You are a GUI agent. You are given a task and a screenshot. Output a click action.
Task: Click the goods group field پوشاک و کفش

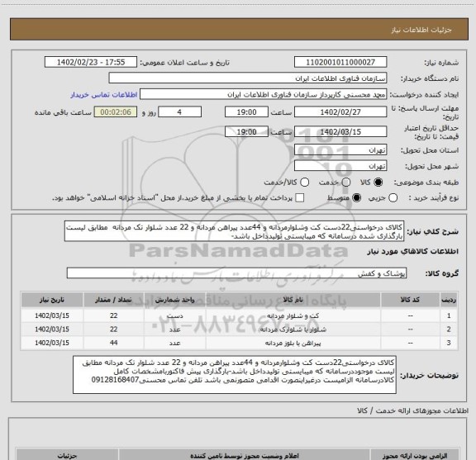[236, 273]
